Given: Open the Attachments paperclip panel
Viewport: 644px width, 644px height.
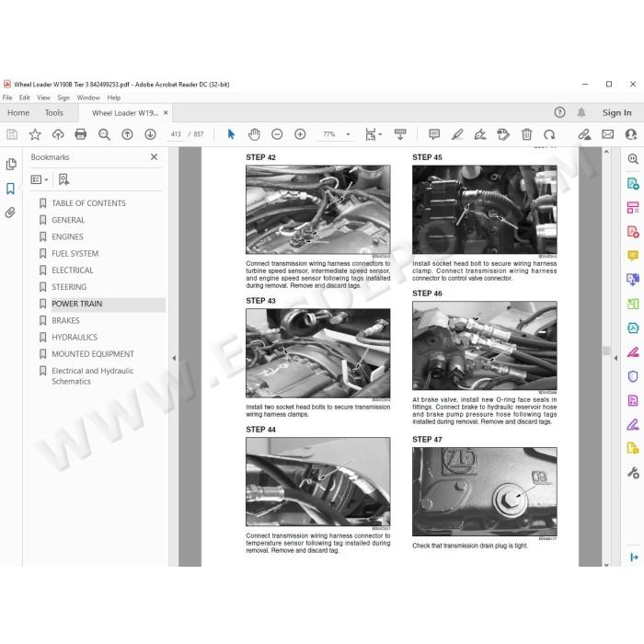Looking at the screenshot, I should click(x=10, y=213).
